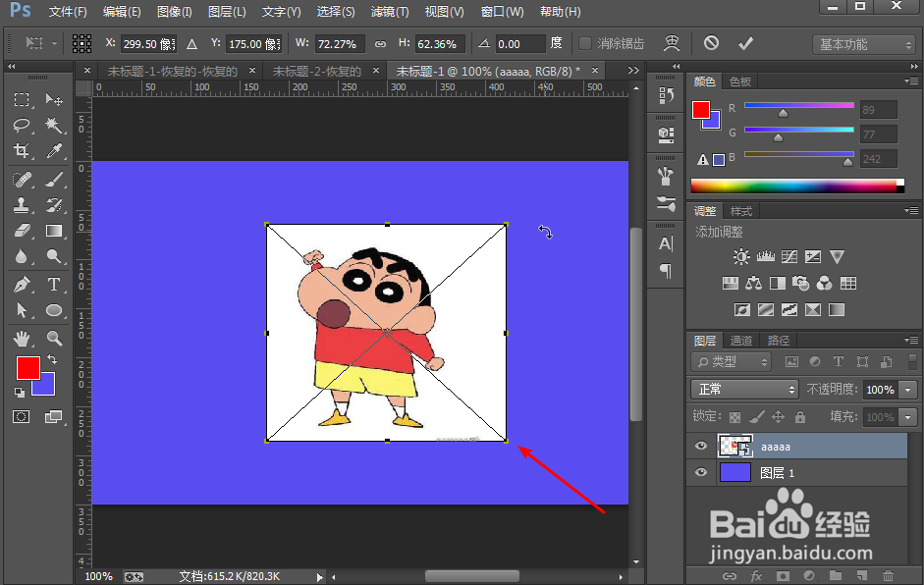
Task: Select the Blur tool
Action: (22, 256)
